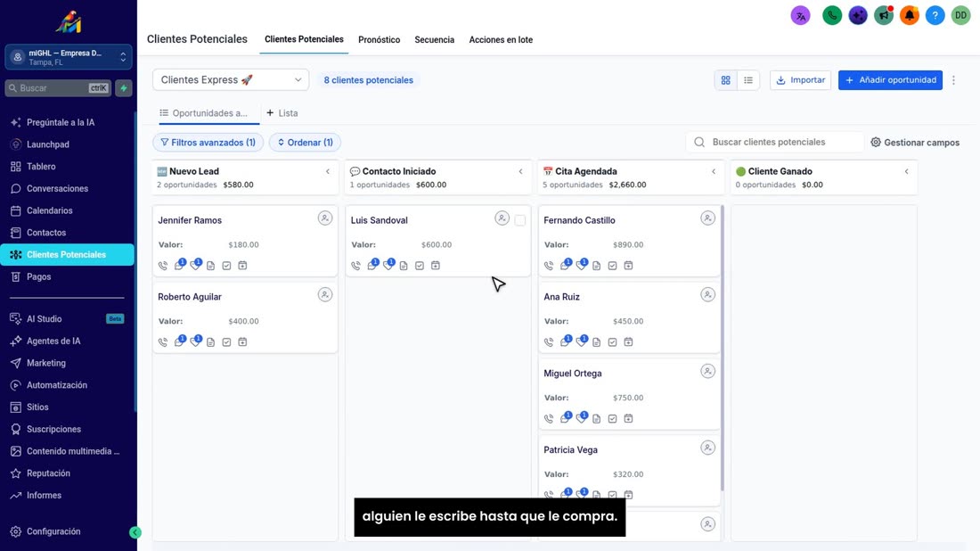Collapse the Nuevo Lead column
This screenshot has width=980, height=551.
tap(328, 171)
